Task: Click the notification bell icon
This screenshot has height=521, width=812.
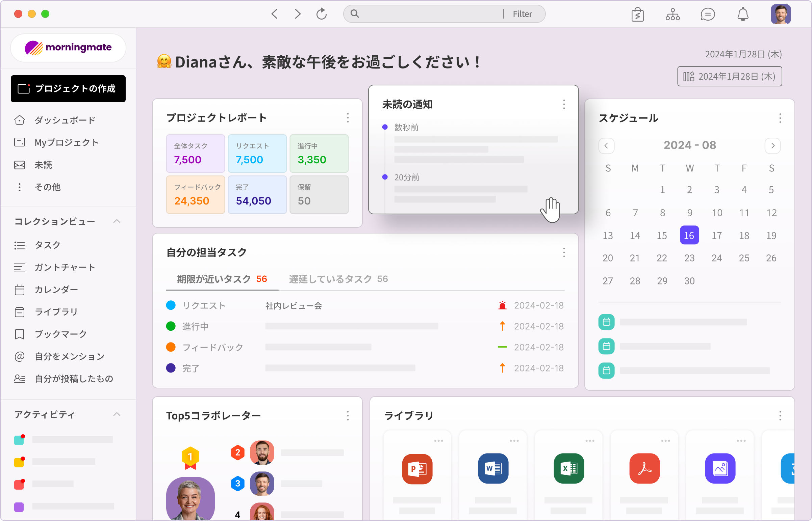Action: click(x=742, y=14)
